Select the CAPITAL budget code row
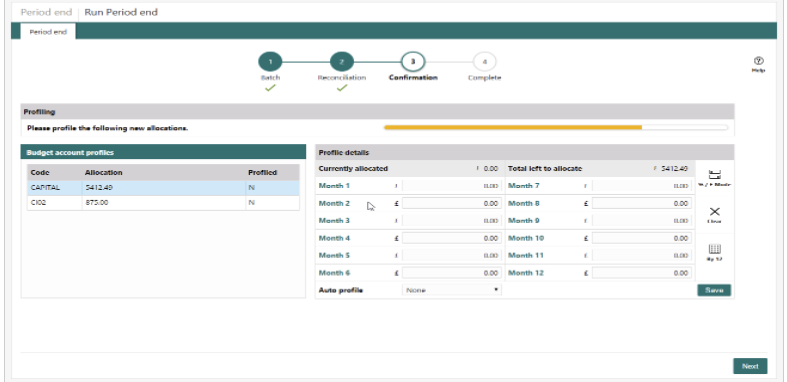Image resolution: width=787 pixels, height=382 pixels. 163,188
